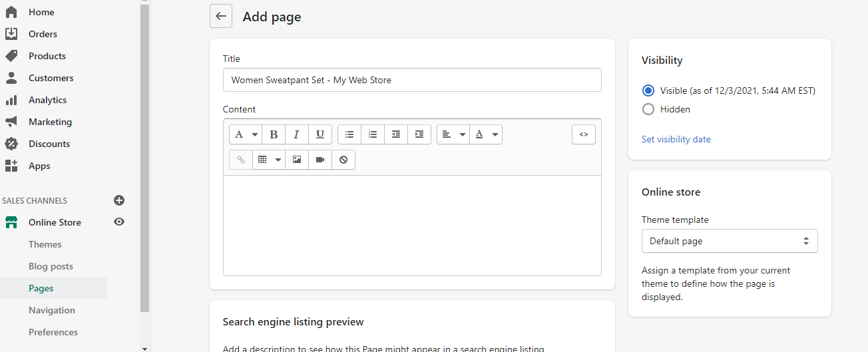Go to Navigation in sidebar
This screenshot has width=868, height=352.
(x=52, y=310)
